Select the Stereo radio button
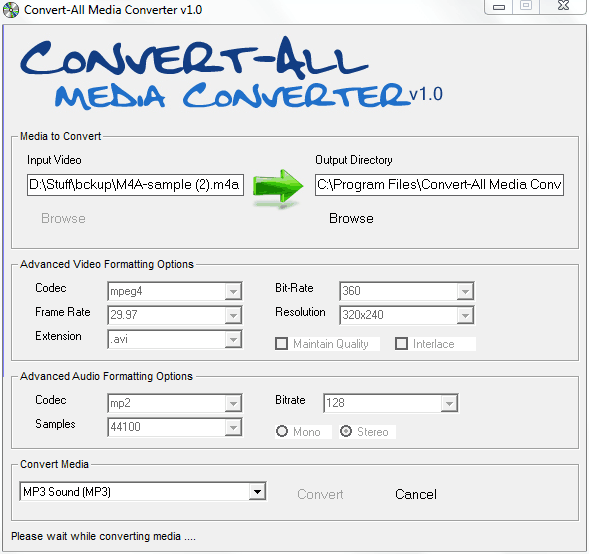The image size is (589, 554). pos(346,431)
